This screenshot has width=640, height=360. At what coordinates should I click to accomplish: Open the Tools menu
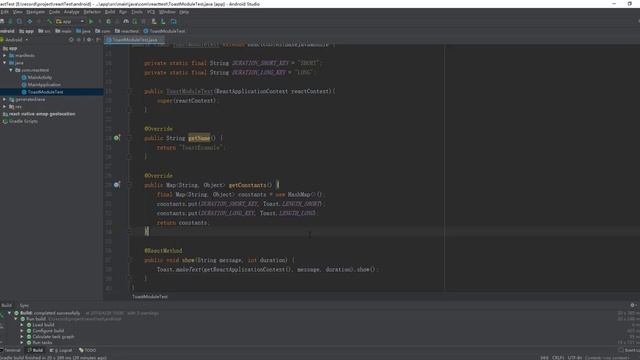click(137, 12)
